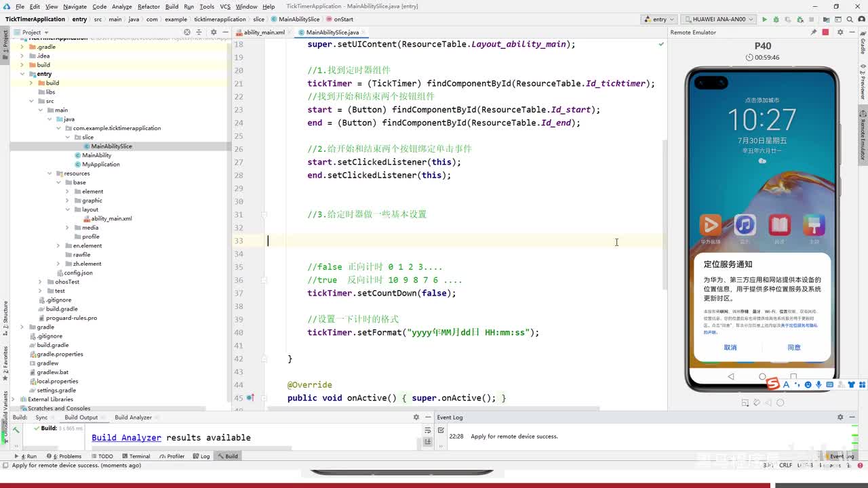Toggle soft-wrap icon in Build output
Image resolution: width=868 pixels, height=488 pixels.
coord(427,430)
